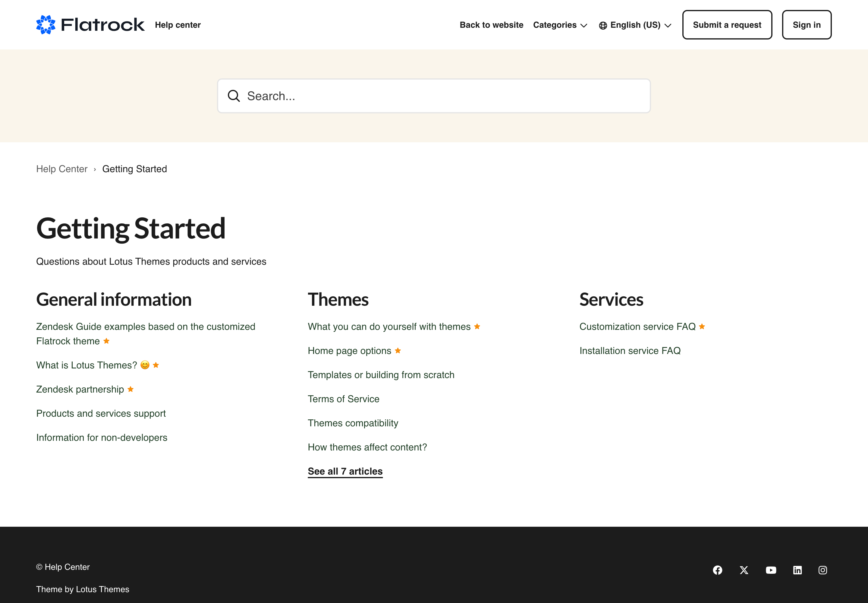Click the search magnifier icon

tap(234, 96)
